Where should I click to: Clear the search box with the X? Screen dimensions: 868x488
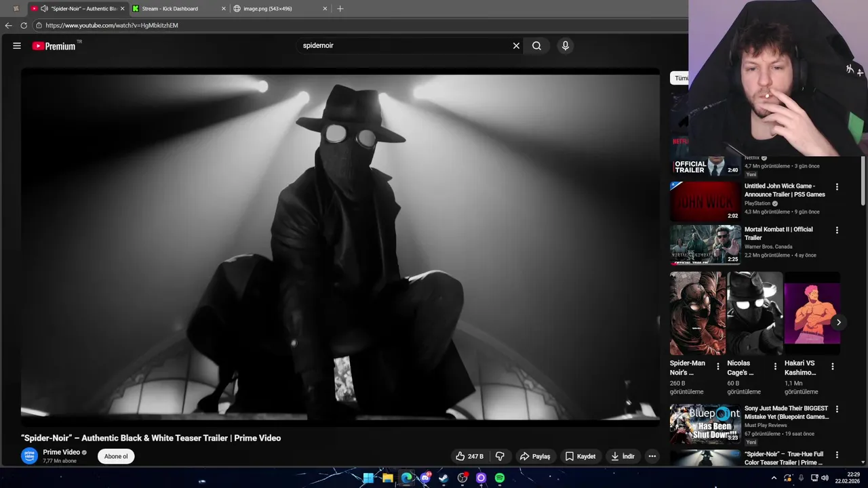coord(516,45)
